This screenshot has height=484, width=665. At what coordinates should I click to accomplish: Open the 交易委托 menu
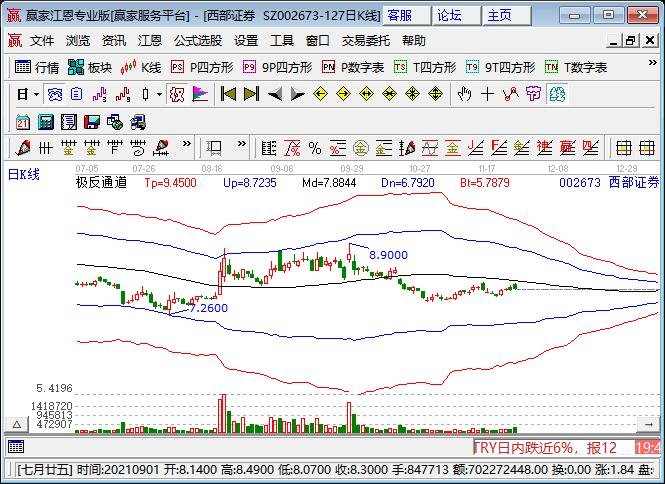tap(366, 41)
